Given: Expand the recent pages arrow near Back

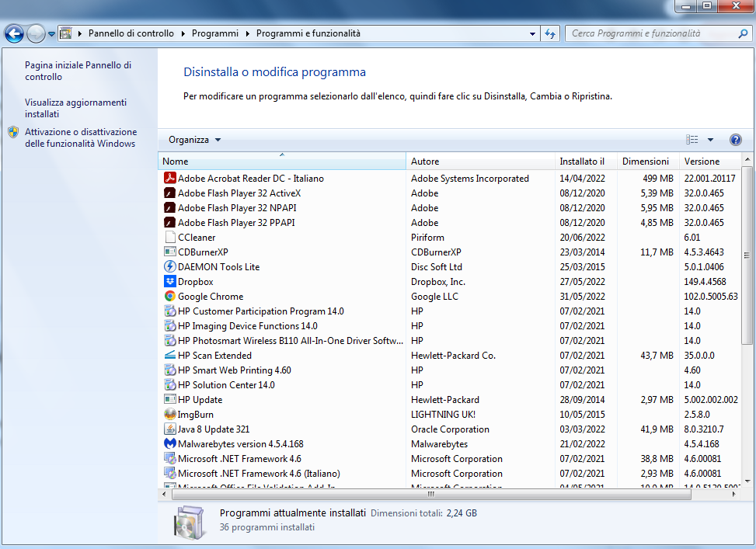Looking at the screenshot, I should click(x=52, y=34).
